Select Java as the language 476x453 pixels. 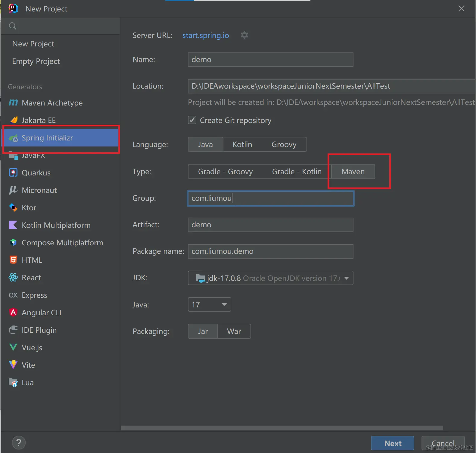pos(206,144)
